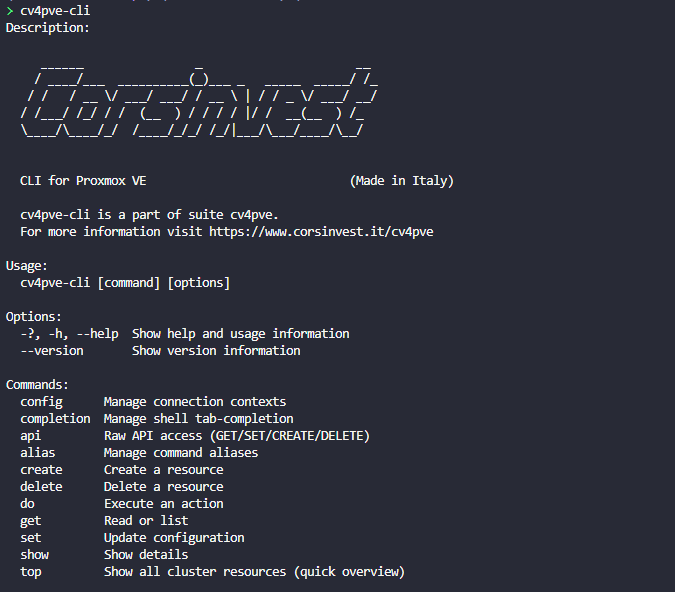
Task: Click the '-?, -h, --help' option
Action: pyautogui.click(x=69, y=334)
